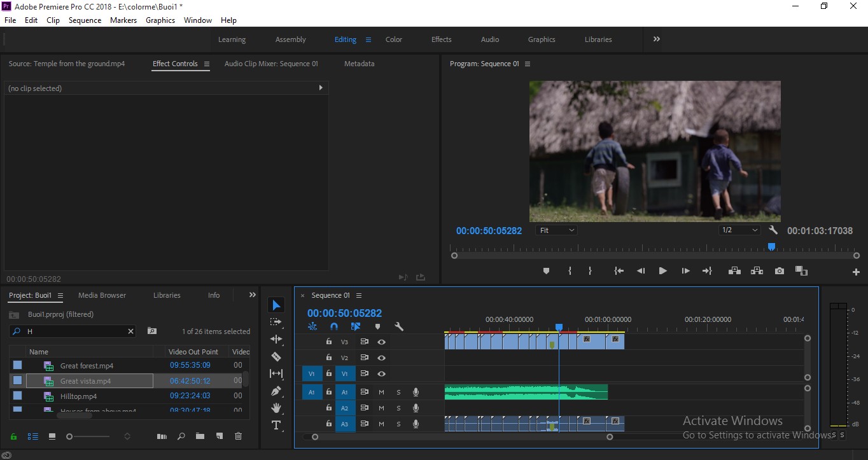Open the Sequence menu
The width and height of the screenshot is (868, 460).
(x=85, y=20)
